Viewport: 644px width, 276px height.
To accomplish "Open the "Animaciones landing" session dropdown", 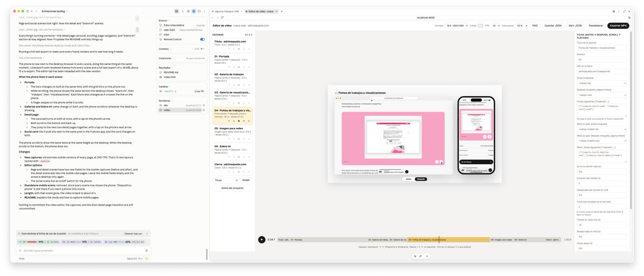I will tap(55, 11).
